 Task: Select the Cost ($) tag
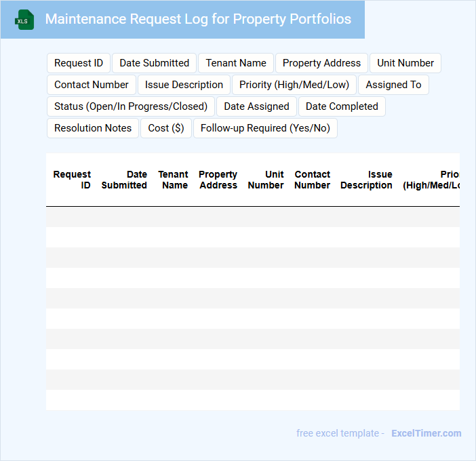click(x=166, y=128)
